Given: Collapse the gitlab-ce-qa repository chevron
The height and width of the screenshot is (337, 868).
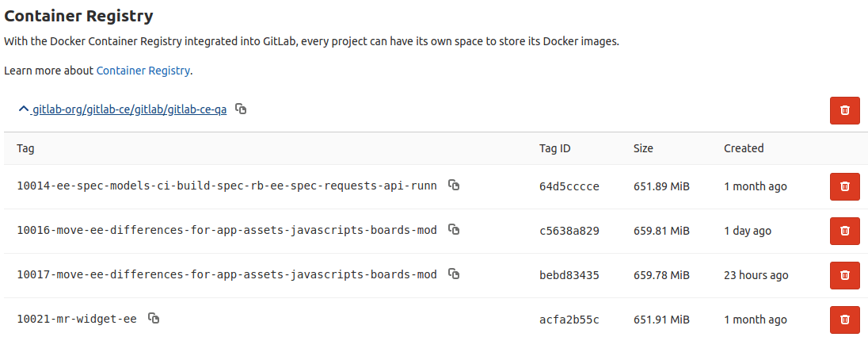Looking at the screenshot, I should (x=23, y=109).
